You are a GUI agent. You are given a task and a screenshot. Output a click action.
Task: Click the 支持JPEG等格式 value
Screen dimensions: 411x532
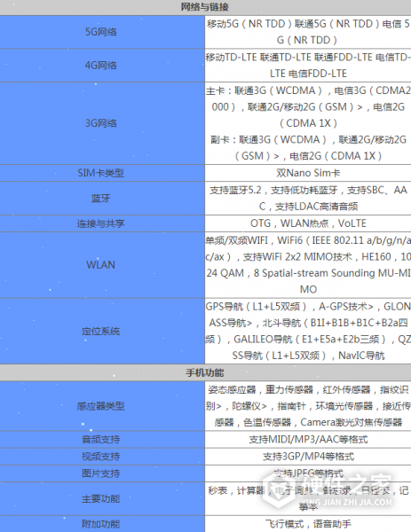(308, 473)
